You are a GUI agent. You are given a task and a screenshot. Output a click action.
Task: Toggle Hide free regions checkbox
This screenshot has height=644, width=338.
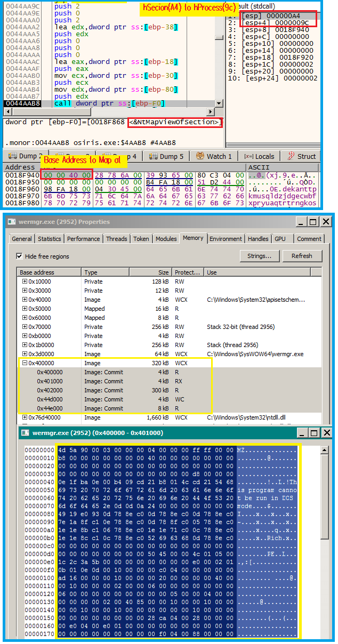[x=20, y=256]
